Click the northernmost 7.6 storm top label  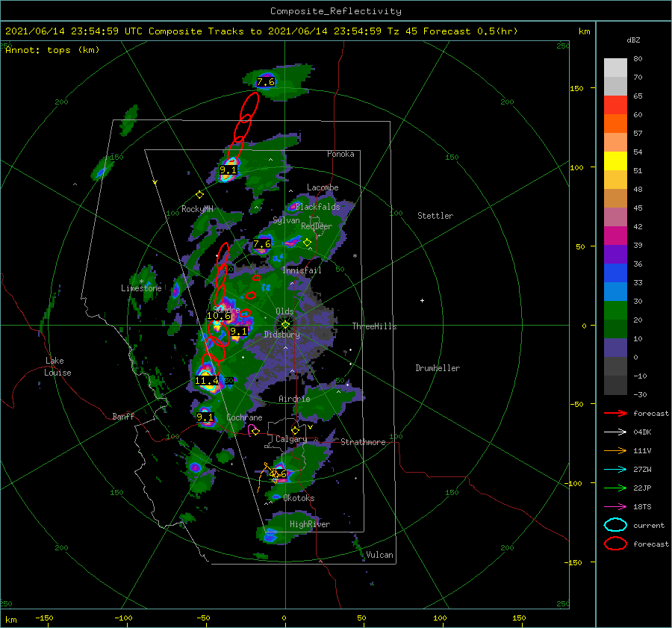266,82
